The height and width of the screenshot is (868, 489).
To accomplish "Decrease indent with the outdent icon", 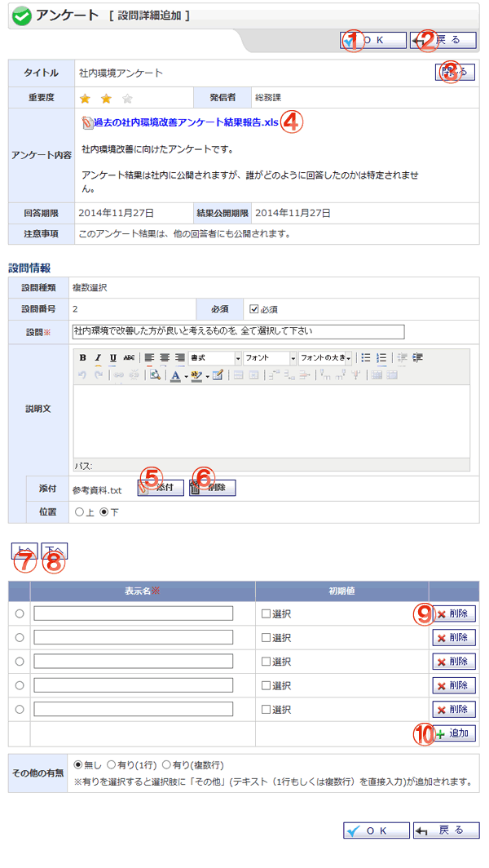I will tap(402, 357).
